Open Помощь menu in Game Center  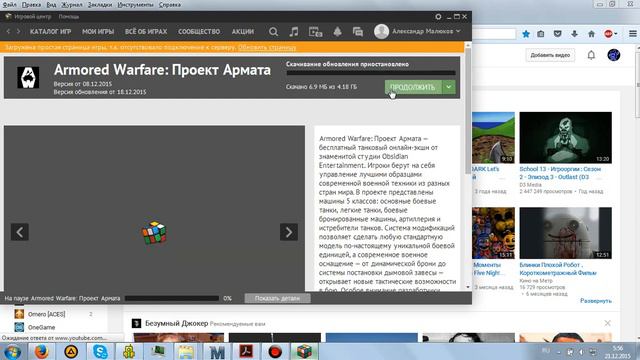[69, 17]
